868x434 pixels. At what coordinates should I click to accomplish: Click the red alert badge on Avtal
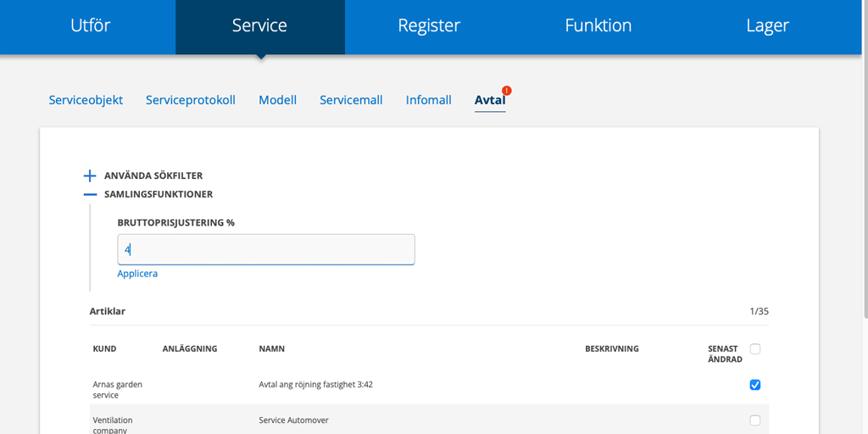pyautogui.click(x=507, y=91)
